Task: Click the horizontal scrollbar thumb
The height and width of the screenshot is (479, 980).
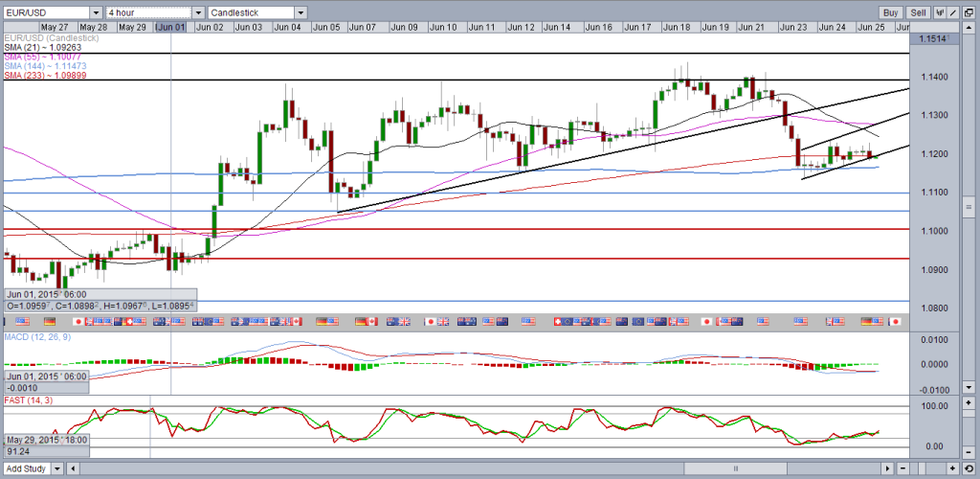Action: tap(736, 468)
